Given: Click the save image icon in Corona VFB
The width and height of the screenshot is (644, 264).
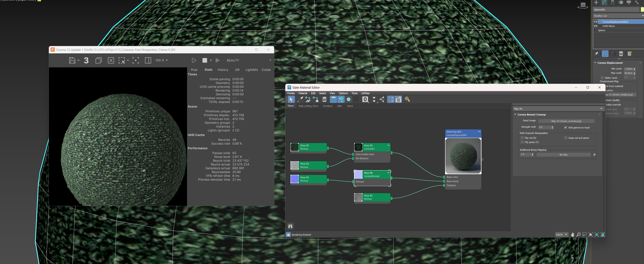Looking at the screenshot, I should (x=72, y=60).
